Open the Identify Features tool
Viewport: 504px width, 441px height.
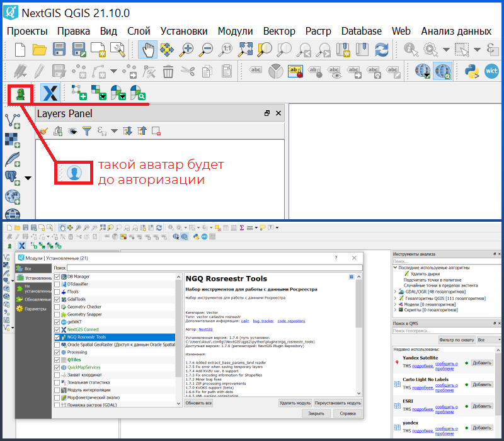(x=411, y=50)
